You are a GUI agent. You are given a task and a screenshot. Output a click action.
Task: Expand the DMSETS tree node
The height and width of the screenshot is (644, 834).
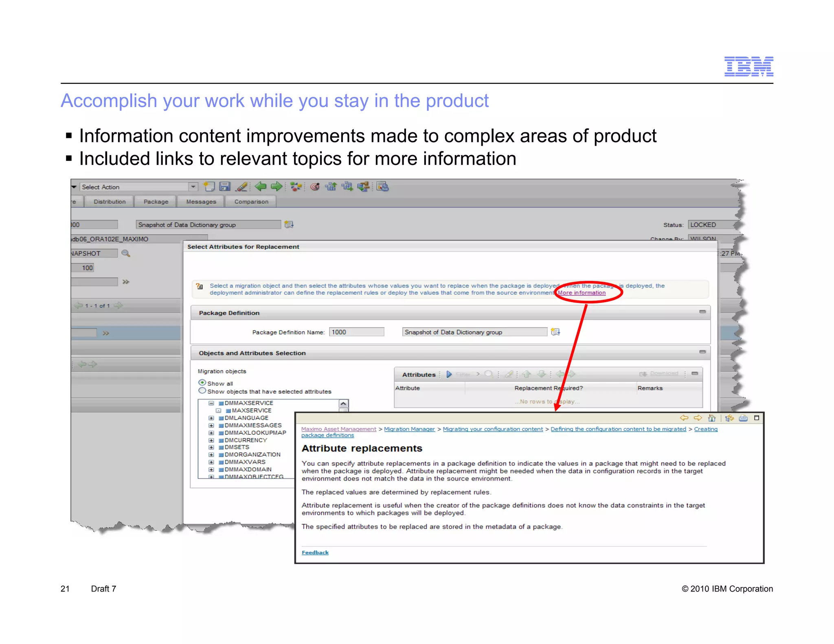click(x=211, y=447)
